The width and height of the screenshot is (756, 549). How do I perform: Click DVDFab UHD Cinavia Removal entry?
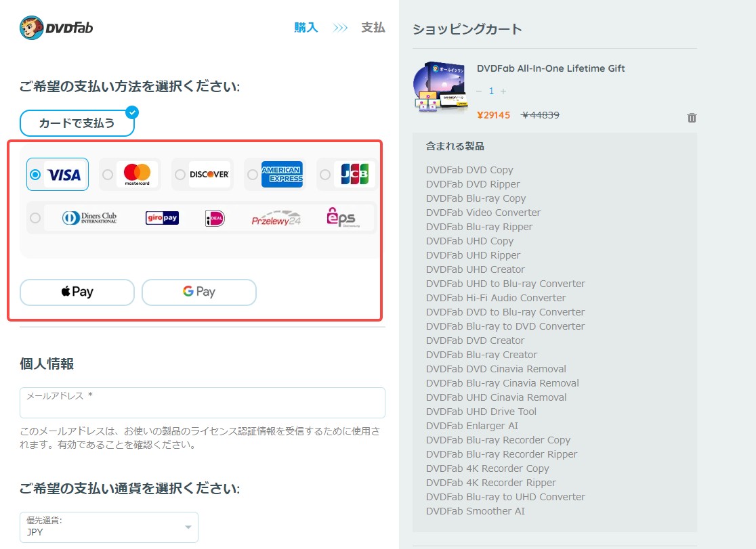click(496, 397)
